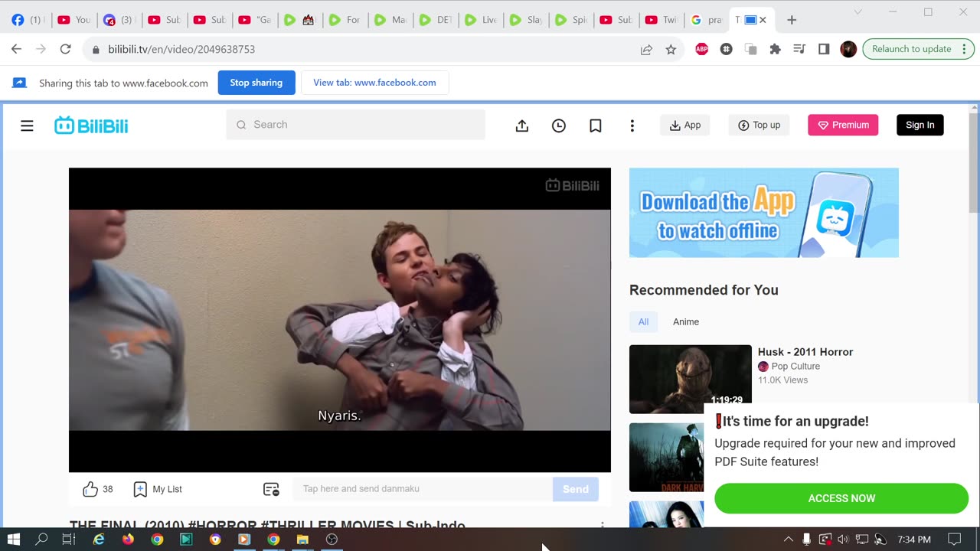Open the Premium button

[x=843, y=126]
